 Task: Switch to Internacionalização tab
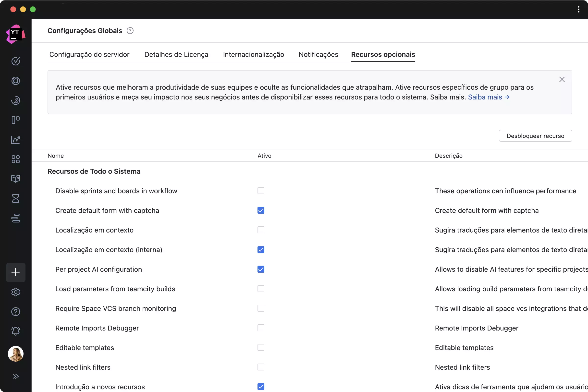(x=253, y=54)
